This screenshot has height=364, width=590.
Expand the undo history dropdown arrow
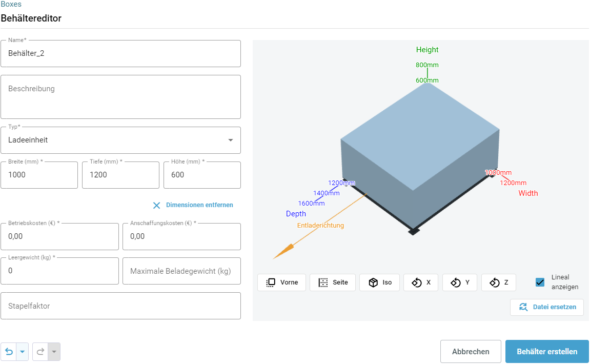coord(22,352)
